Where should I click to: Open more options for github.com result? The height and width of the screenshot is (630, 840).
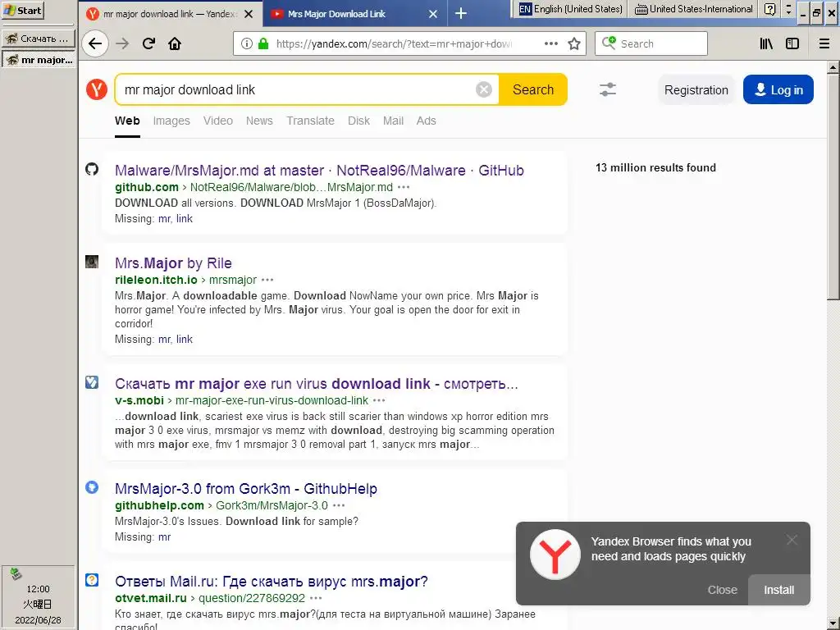404,188
